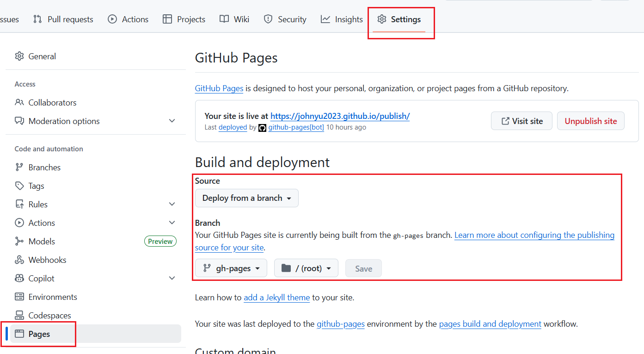Click the Security shield icon
644x354 pixels.
coord(268,19)
